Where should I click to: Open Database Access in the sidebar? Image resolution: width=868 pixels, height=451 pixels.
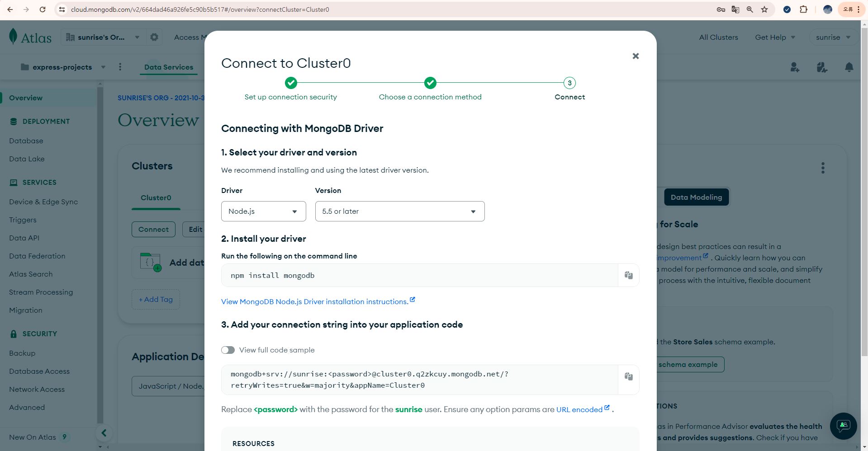(x=39, y=371)
